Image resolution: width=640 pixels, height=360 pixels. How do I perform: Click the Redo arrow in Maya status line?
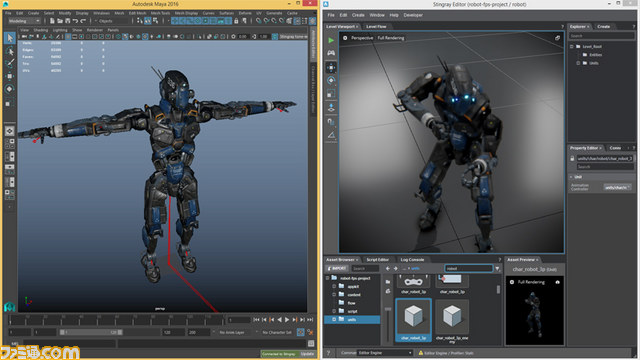[x=83, y=21]
